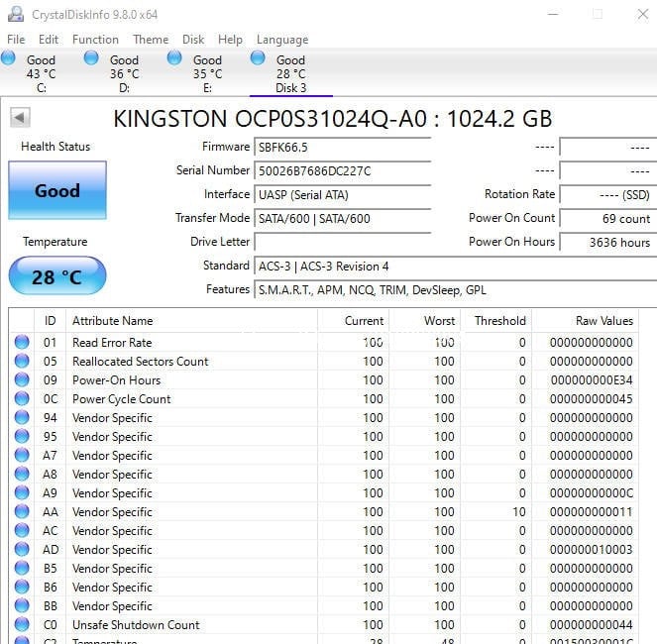
Task: Click the Power On Count 69 count field
Action: point(608,218)
